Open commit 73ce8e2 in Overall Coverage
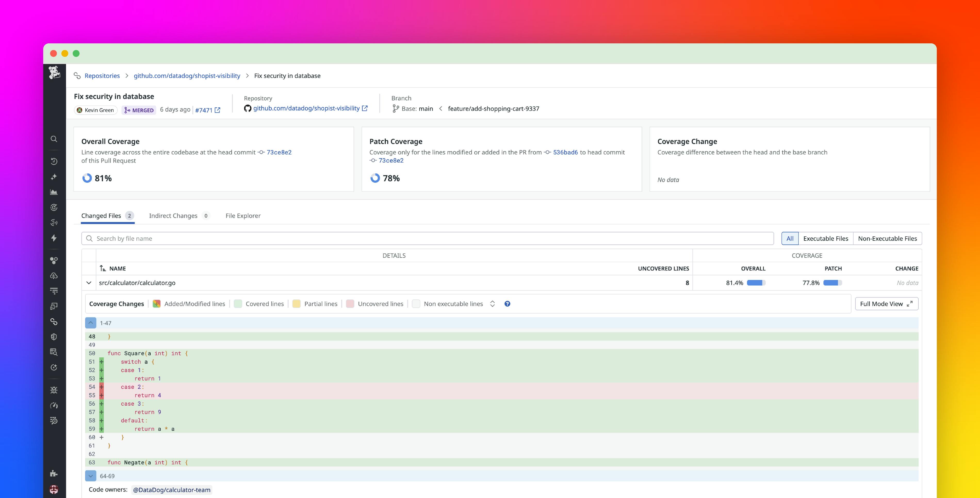Screen dimensions: 980x498 coord(279,152)
